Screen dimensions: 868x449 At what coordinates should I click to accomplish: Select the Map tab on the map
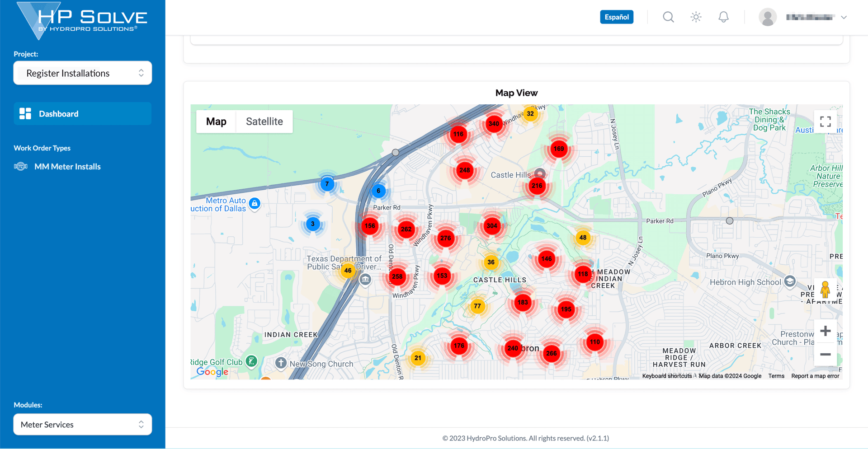point(216,121)
